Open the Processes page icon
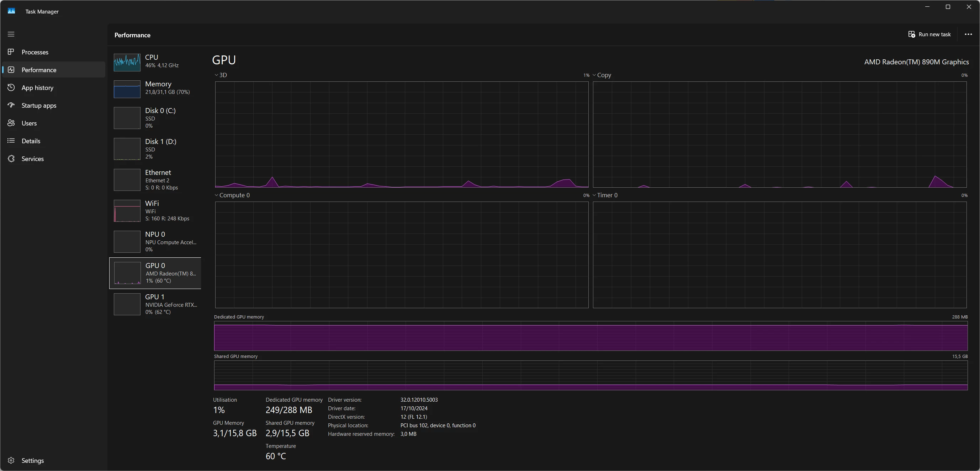Image resolution: width=980 pixels, height=471 pixels. 11,52
